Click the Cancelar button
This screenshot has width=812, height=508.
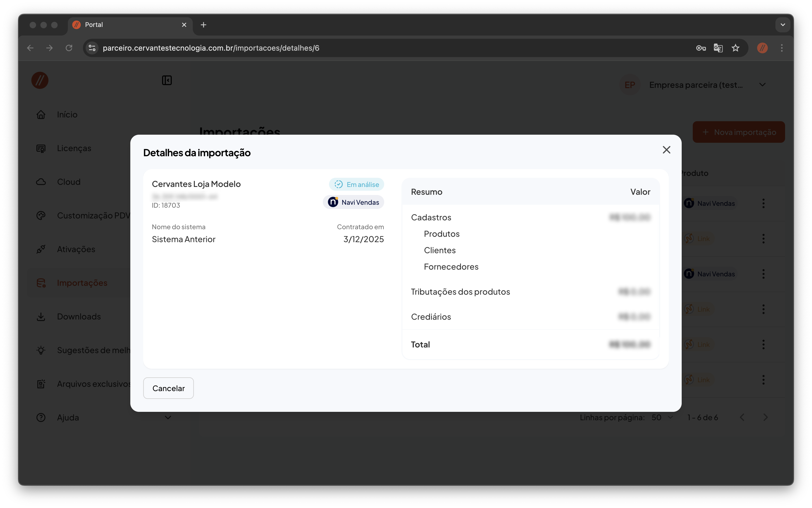168,388
